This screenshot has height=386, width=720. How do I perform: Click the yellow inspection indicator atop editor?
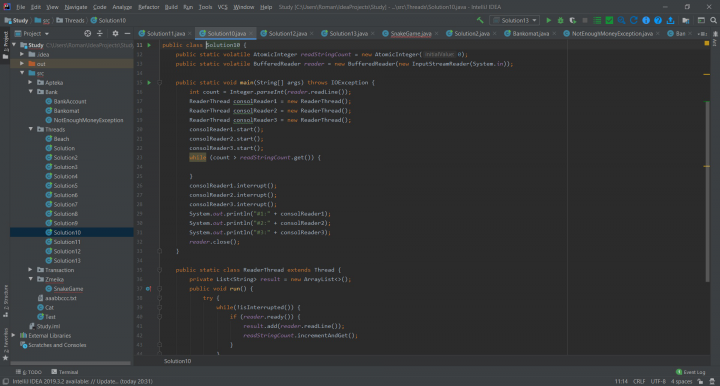pos(707,43)
